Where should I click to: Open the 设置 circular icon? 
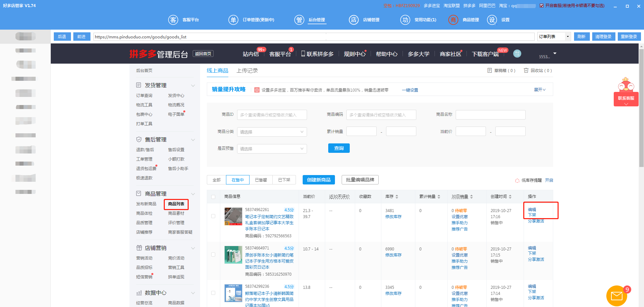[492, 20]
